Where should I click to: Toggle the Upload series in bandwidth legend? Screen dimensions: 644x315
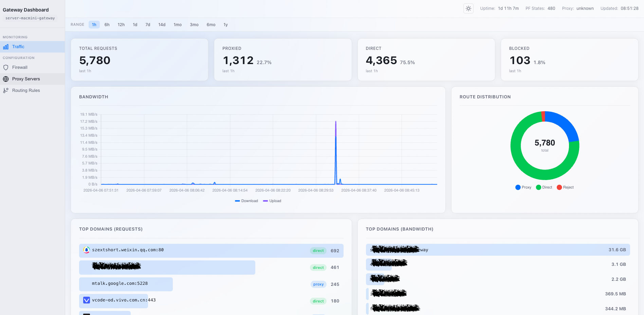click(272, 201)
